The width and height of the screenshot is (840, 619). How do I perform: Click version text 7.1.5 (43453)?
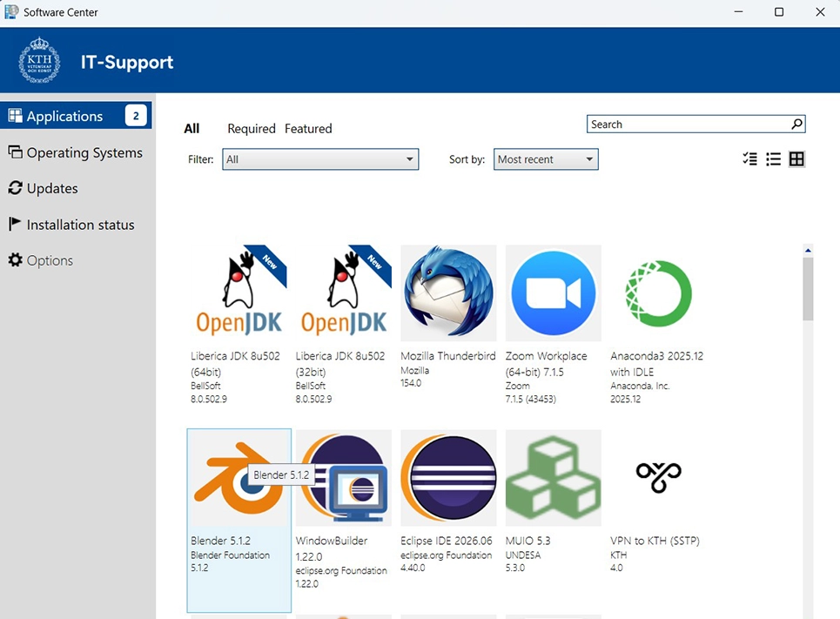pyautogui.click(x=530, y=400)
